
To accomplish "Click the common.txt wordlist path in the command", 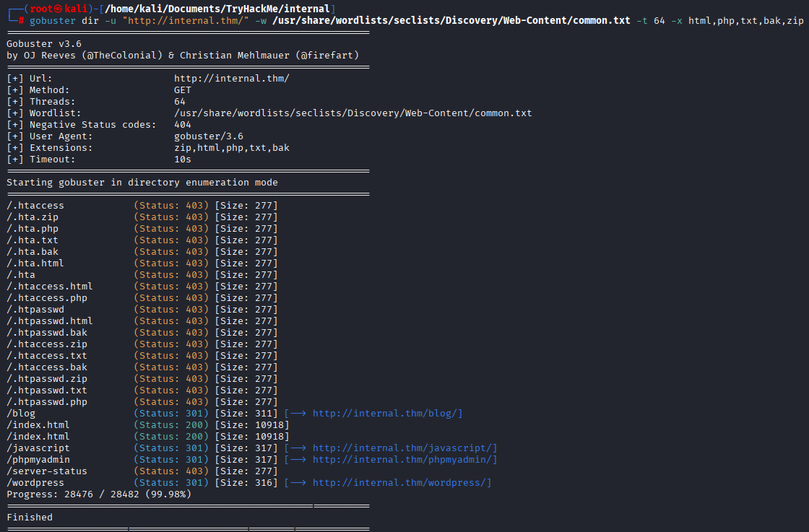I will coord(451,21).
